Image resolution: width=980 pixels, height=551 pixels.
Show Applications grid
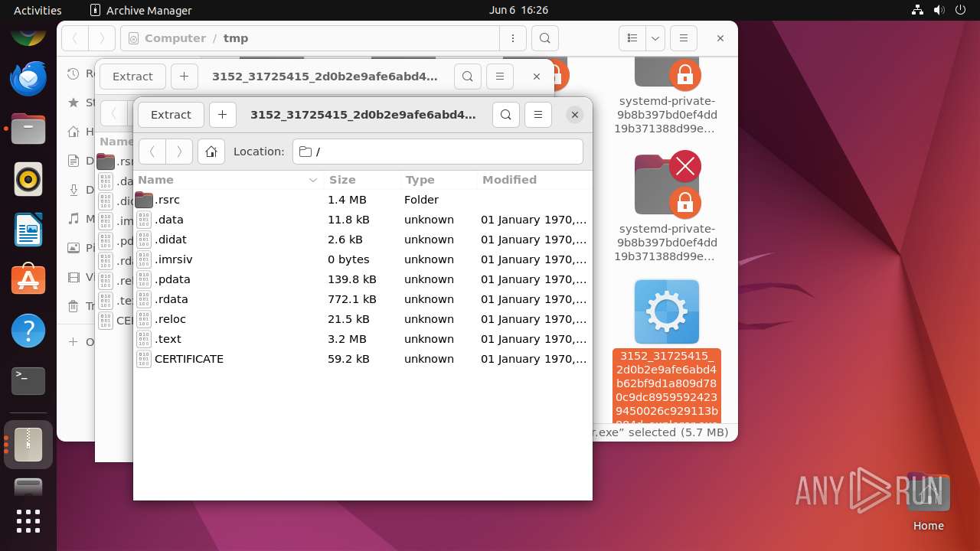click(x=28, y=521)
